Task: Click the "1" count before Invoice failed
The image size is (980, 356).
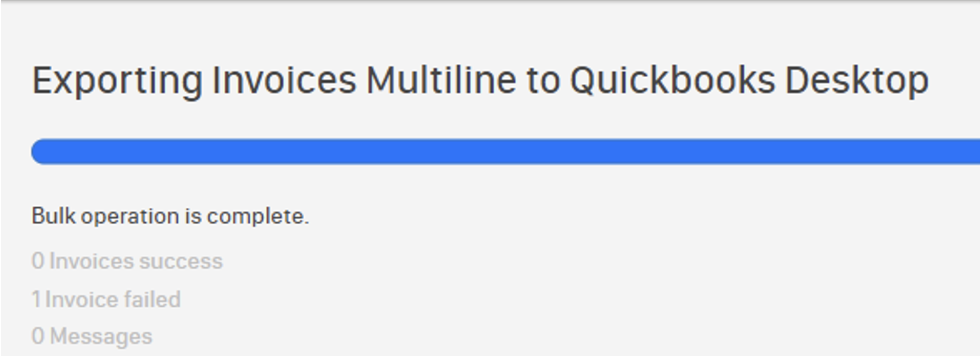Action: 36,300
